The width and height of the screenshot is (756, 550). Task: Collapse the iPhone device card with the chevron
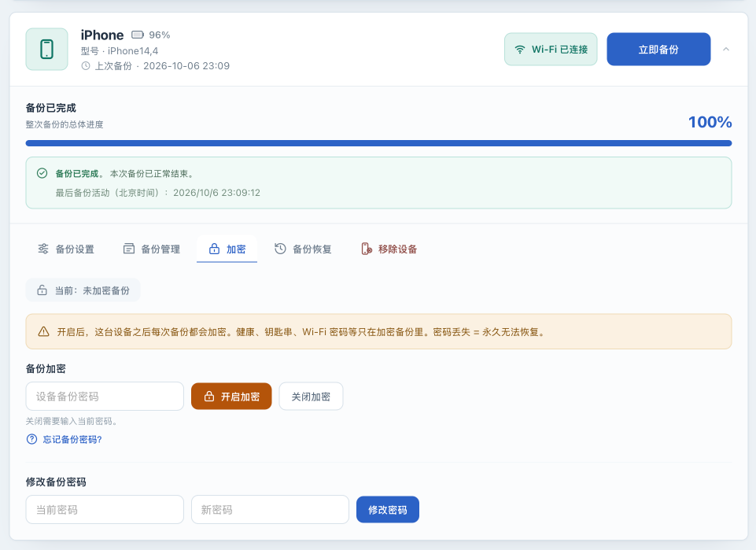(726, 49)
